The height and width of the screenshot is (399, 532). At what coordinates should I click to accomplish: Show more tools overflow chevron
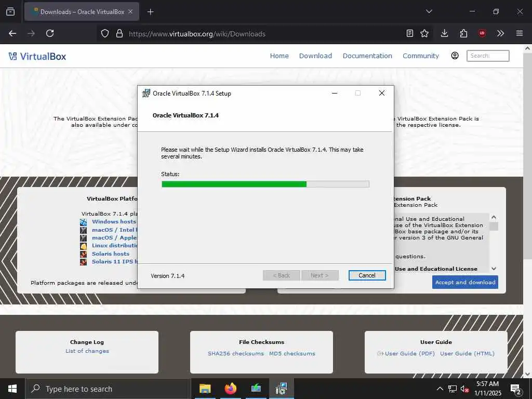coord(500,33)
